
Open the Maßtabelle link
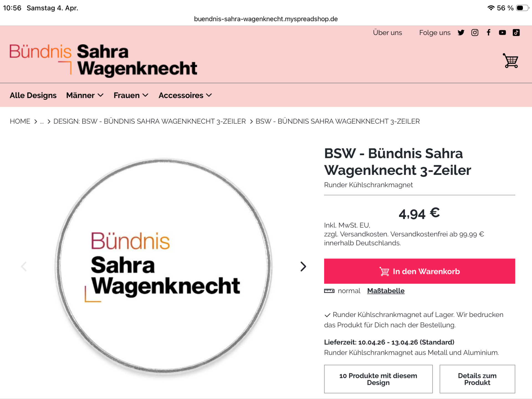click(x=386, y=291)
